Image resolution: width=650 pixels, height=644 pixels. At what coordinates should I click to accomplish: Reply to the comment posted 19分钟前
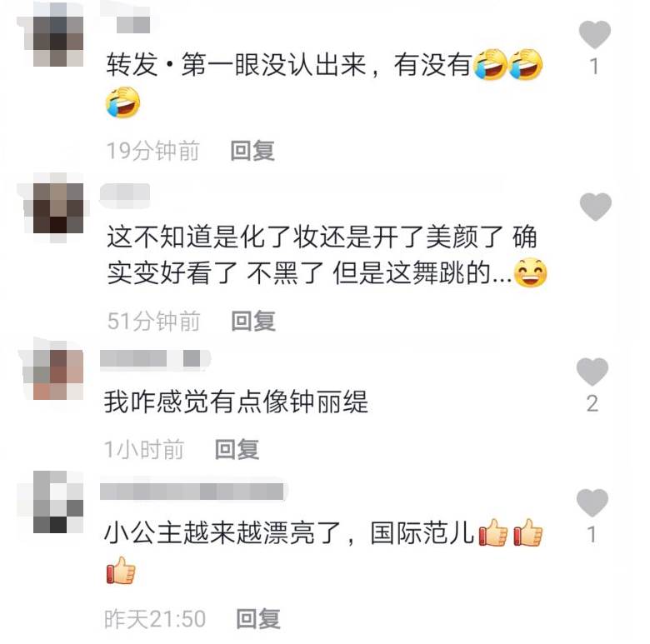tap(252, 151)
